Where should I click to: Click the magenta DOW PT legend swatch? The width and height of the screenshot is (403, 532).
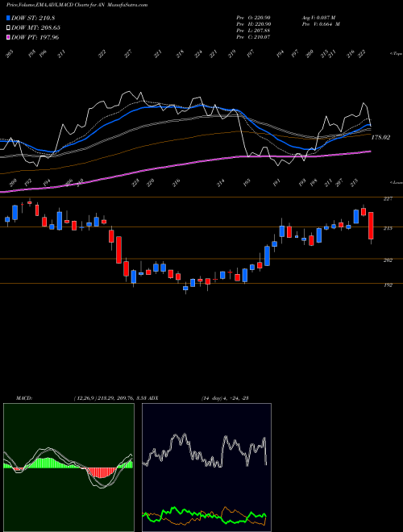pyautogui.click(x=9, y=37)
